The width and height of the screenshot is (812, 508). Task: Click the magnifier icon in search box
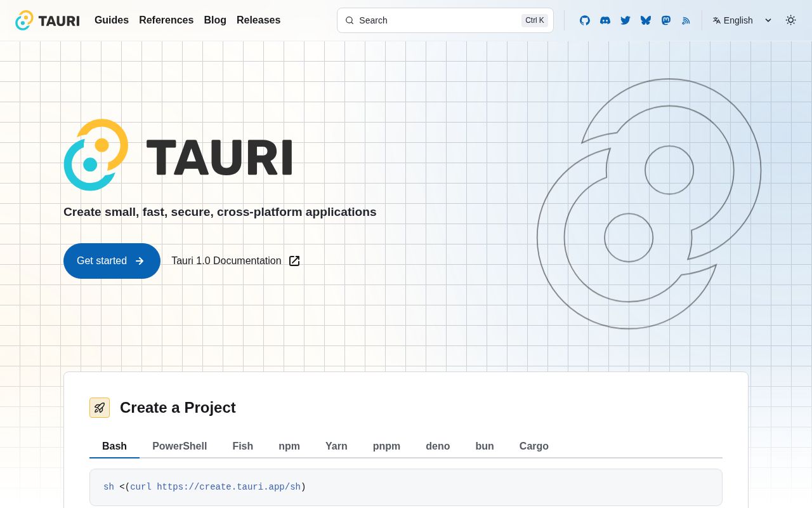tap(350, 20)
